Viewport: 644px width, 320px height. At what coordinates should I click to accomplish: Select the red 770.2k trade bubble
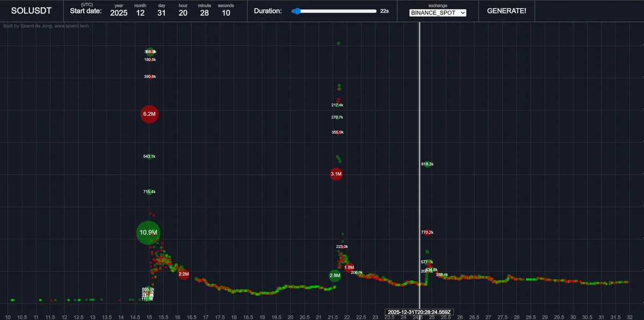[x=427, y=232]
